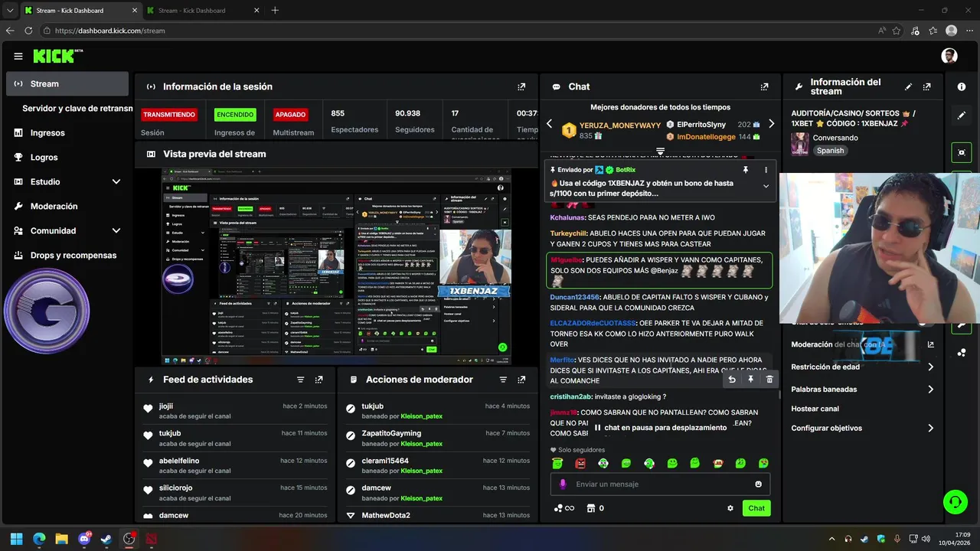
Task: Open a new browser tab
Action: (275, 10)
